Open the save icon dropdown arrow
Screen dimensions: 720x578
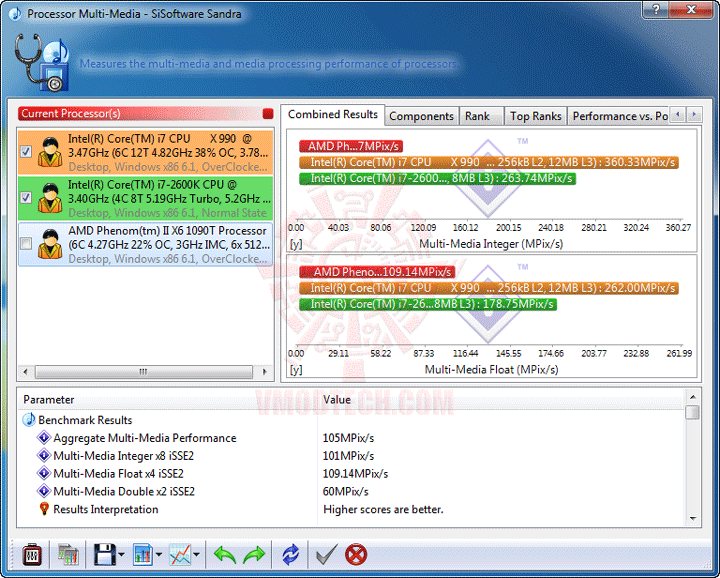121,555
